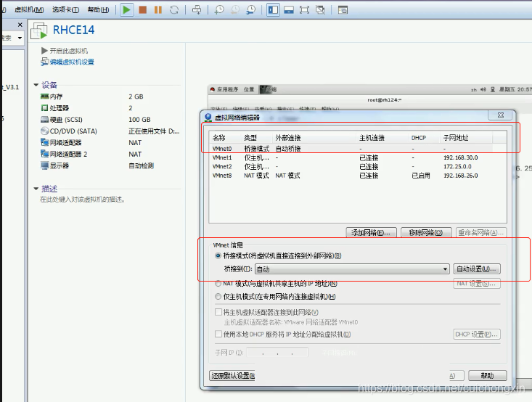The width and height of the screenshot is (532, 402).
Task: Click 重命名网络(A)... button
Action: (481, 232)
